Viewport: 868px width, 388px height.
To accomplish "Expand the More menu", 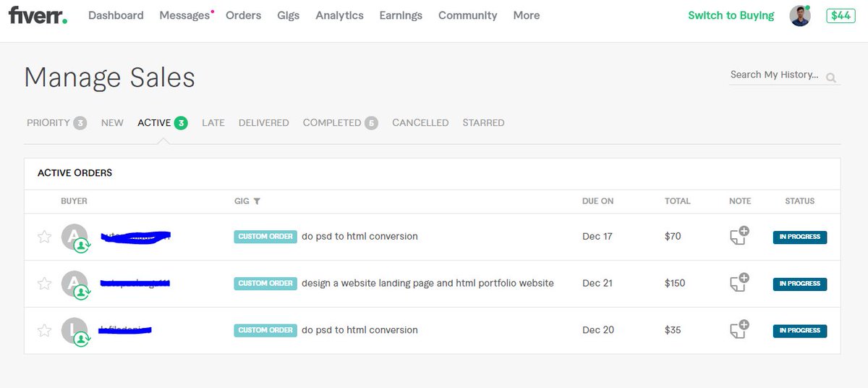I will coord(527,15).
